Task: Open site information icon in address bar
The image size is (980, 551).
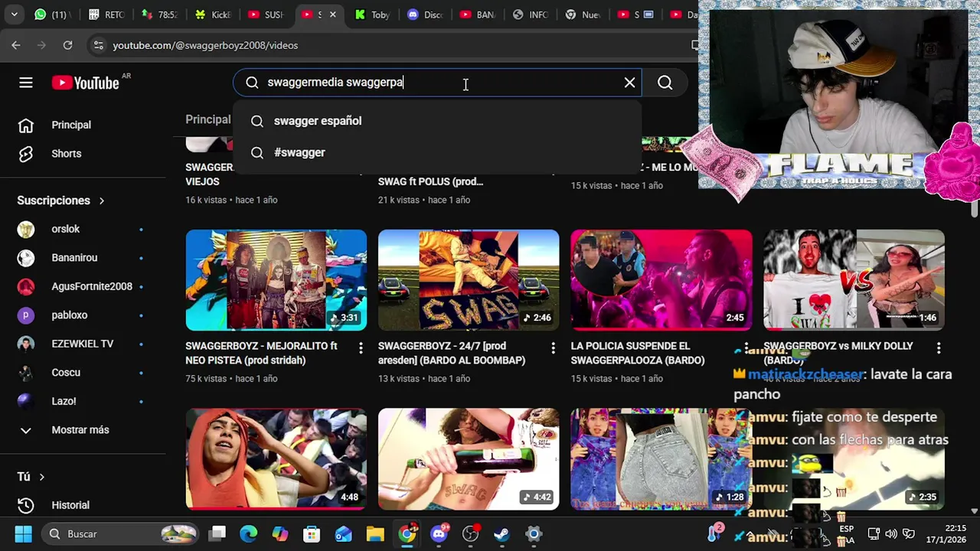Action: pyautogui.click(x=98, y=45)
